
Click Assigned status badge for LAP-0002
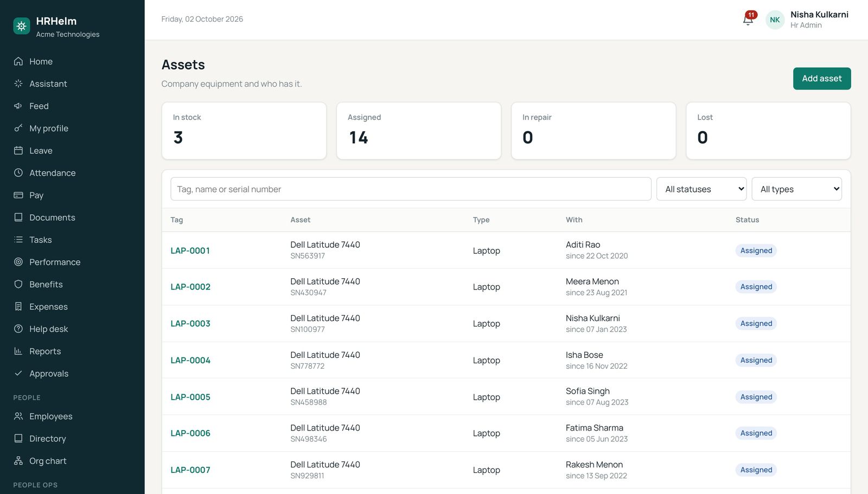coord(756,287)
